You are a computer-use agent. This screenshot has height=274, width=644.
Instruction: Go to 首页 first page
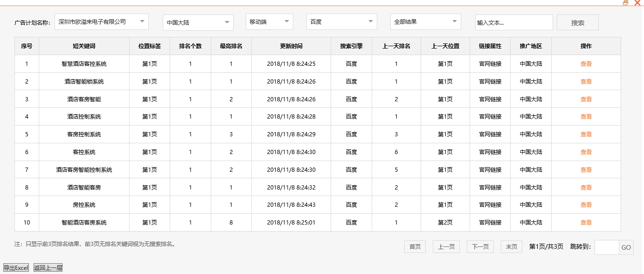414,246
